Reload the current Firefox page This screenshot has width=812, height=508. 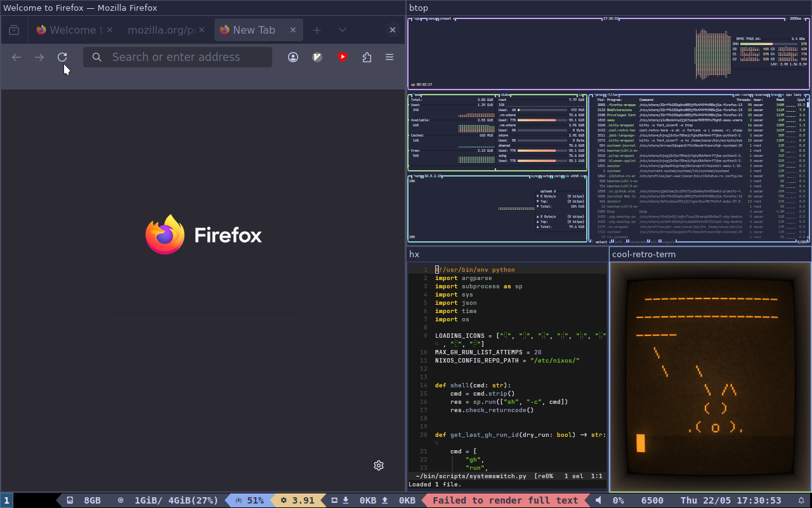point(62,57)
